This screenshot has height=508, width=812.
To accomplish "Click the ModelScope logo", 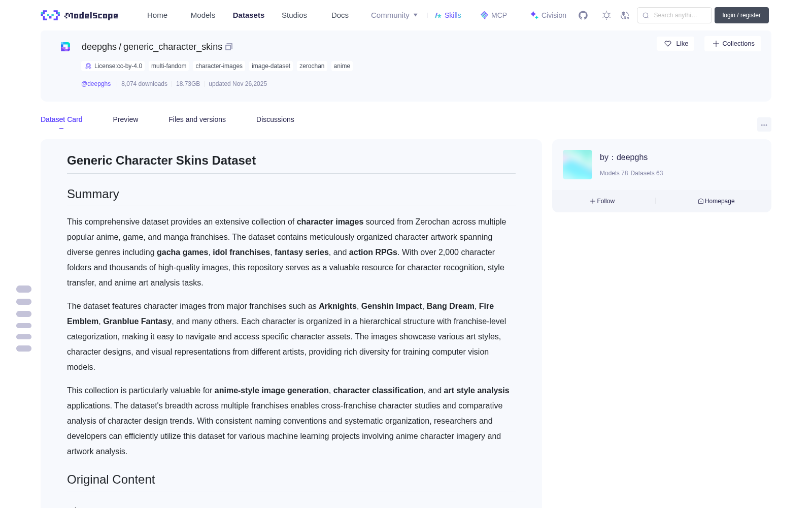I will click(79, 15).
